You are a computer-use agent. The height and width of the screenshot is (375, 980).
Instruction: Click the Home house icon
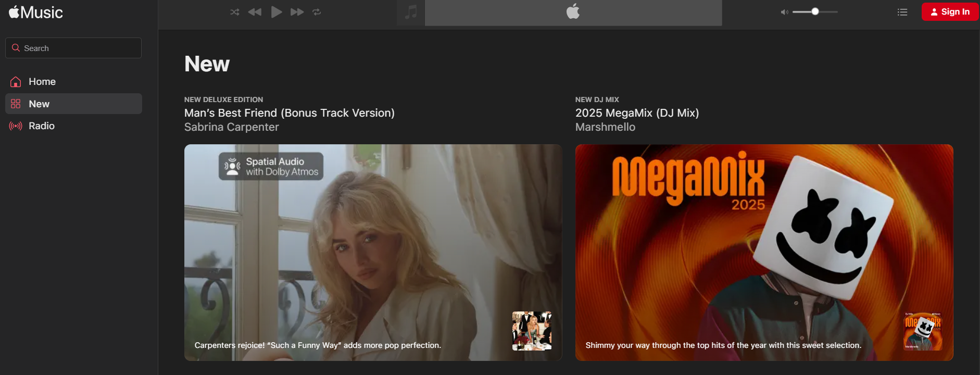[x=16, y=82]
